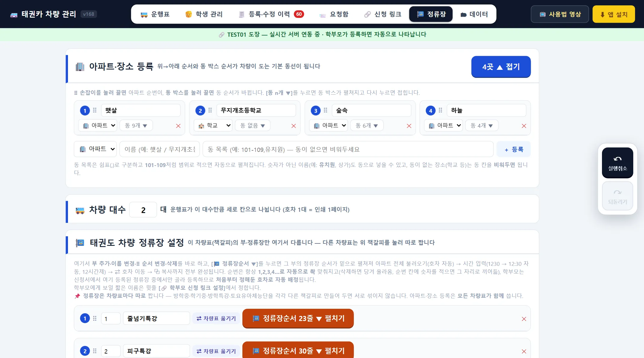Click 차량표 옮기기 for 줄넘기특강
Viewport: 644px width, 358px height.
pos(216,318)
